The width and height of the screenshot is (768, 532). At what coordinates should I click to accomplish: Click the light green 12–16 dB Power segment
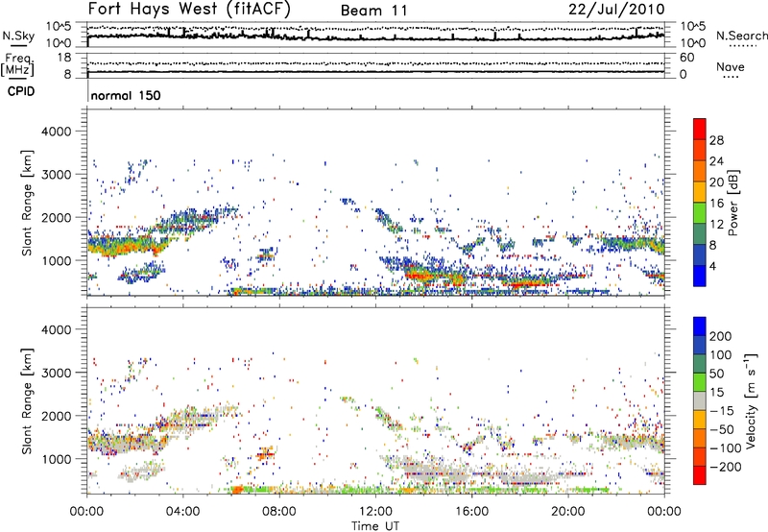pos(700,213)
